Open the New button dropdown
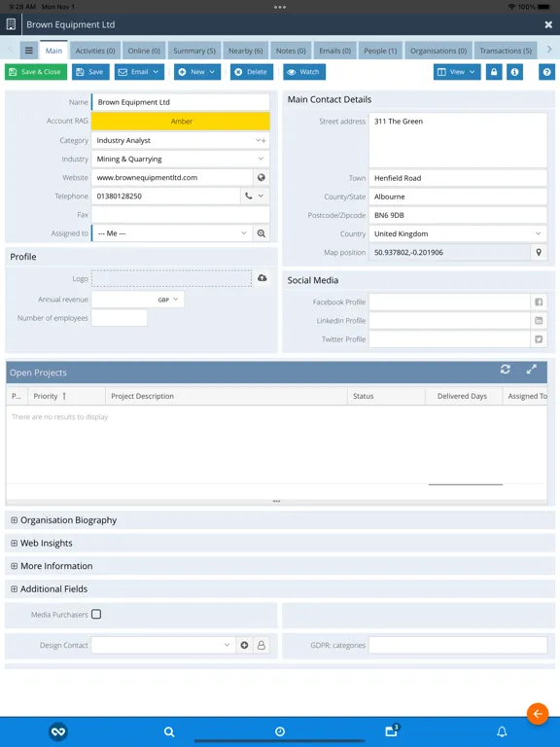This screenshot has width=560, height=747. coord(212,72)
